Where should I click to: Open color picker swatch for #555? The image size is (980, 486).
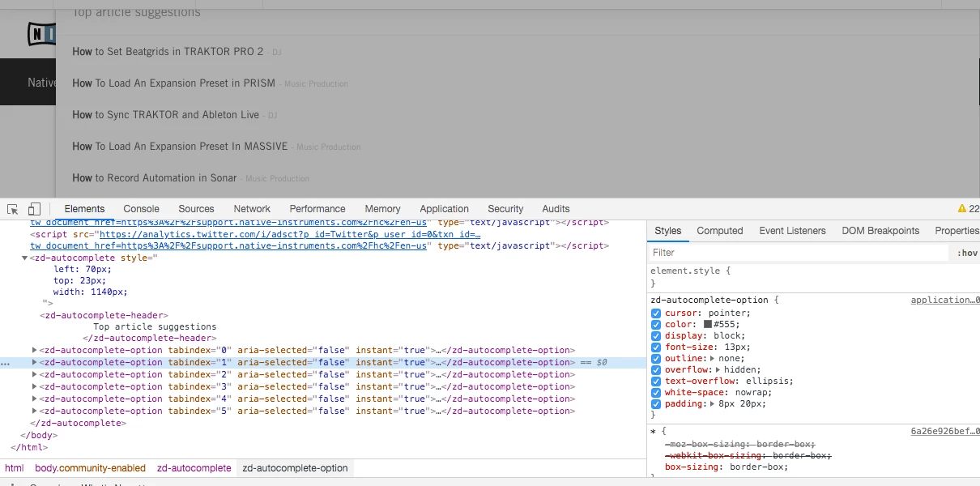[708, 324]
